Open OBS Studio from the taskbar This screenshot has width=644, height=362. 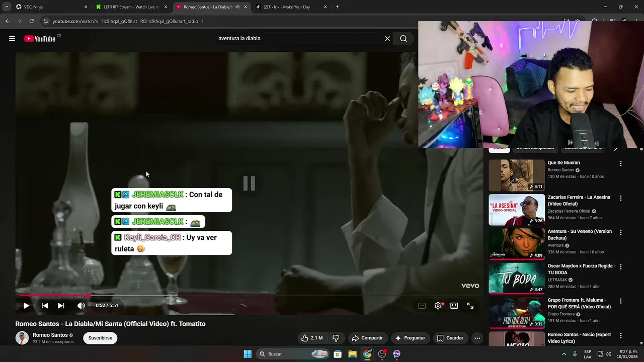tap(382, 354)
